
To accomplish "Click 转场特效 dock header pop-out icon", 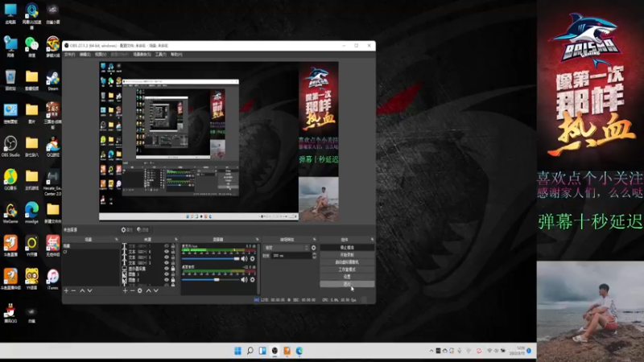I will (315, 239).
